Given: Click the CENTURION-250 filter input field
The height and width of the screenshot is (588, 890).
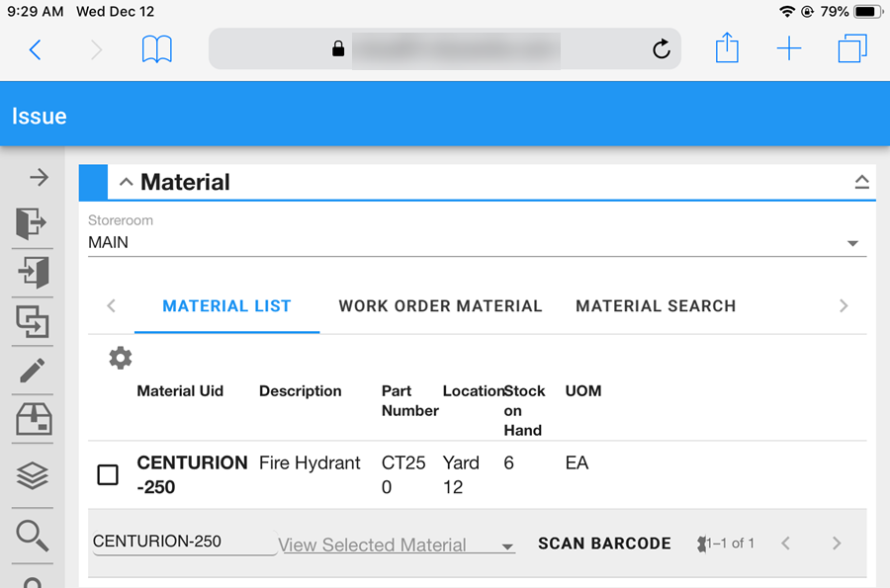Looking at the screenshot, I should coord(184,542).
